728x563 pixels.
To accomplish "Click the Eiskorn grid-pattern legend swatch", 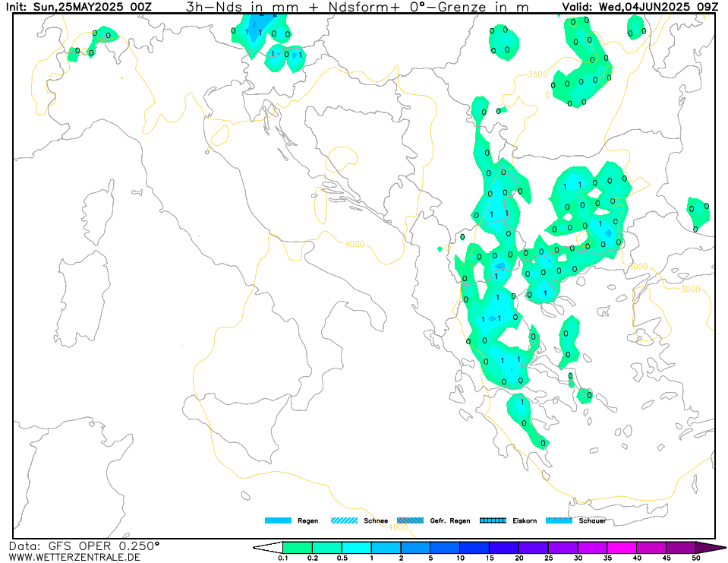I will point(493,520).
